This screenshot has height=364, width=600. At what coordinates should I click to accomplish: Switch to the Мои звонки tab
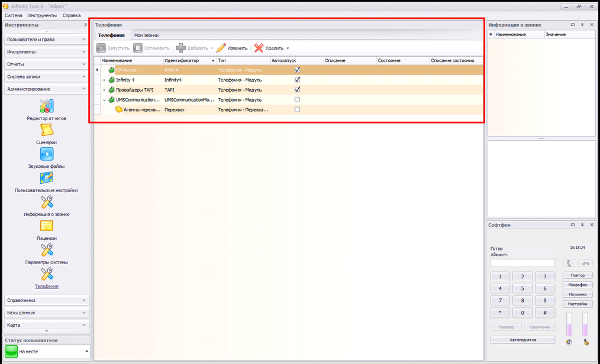click(146, 35)
